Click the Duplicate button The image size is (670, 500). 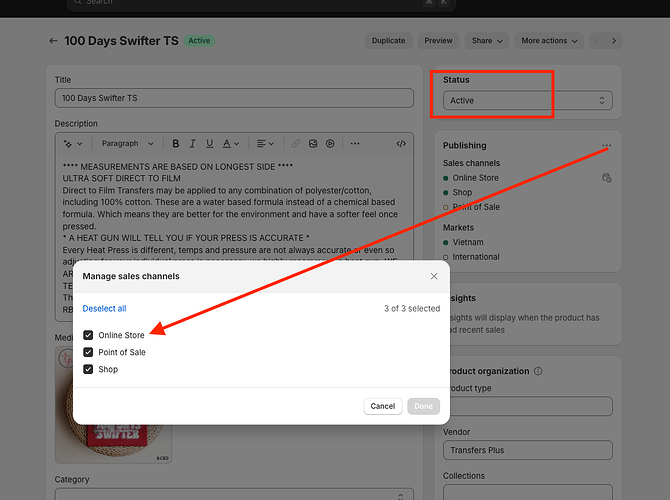[388, 41]
